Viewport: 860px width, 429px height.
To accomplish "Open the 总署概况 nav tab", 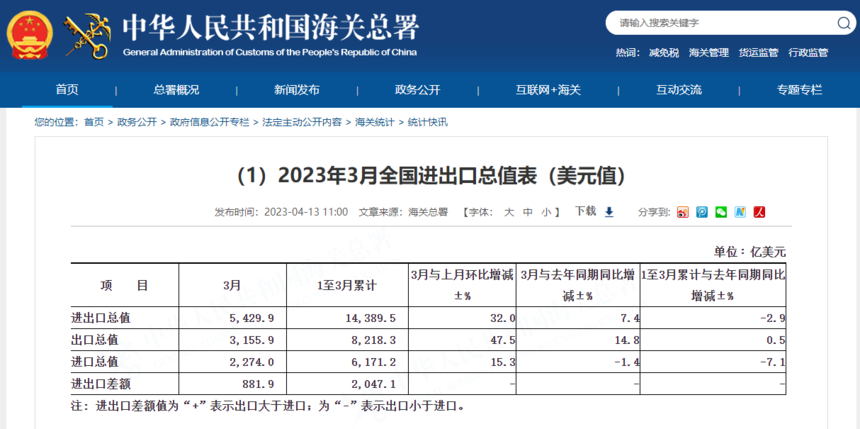I will (176, 90).
